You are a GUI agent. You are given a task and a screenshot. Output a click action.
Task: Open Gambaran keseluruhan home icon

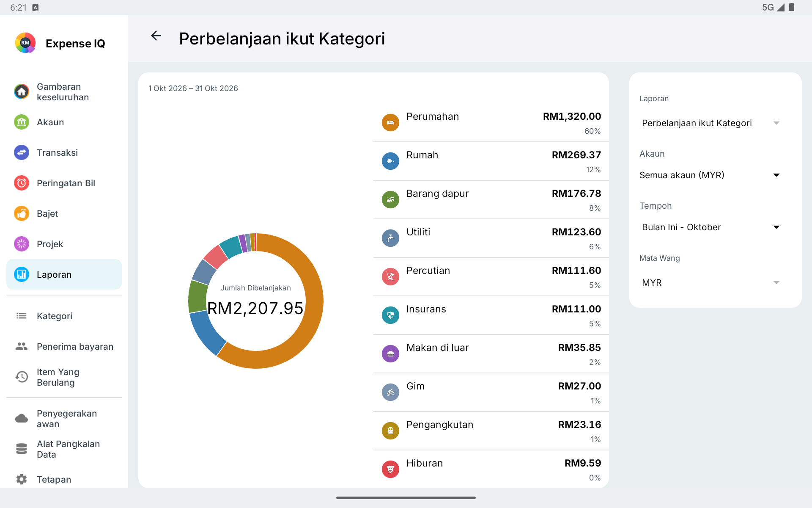22,92
